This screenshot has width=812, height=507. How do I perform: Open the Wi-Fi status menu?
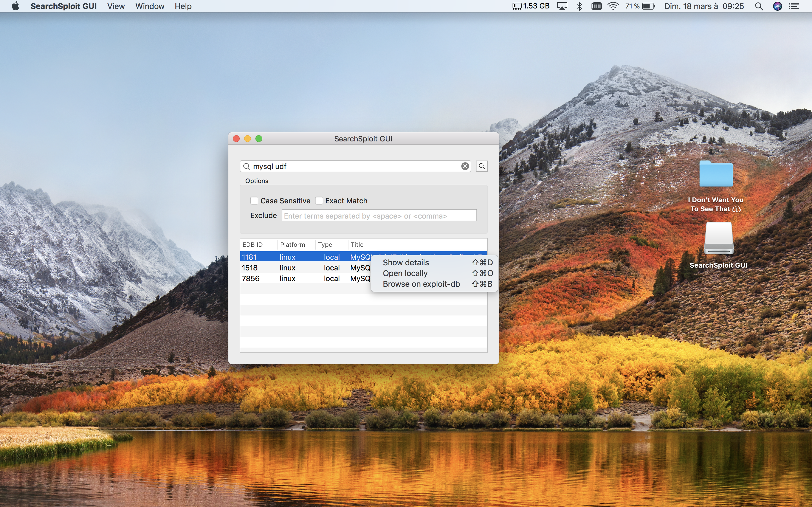613,6
